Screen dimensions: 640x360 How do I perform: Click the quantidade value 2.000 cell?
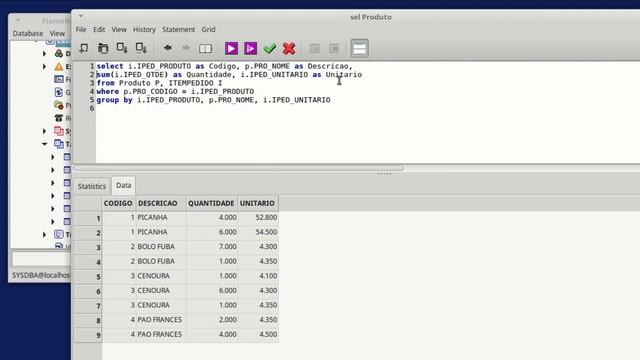[x=212, y=320]
